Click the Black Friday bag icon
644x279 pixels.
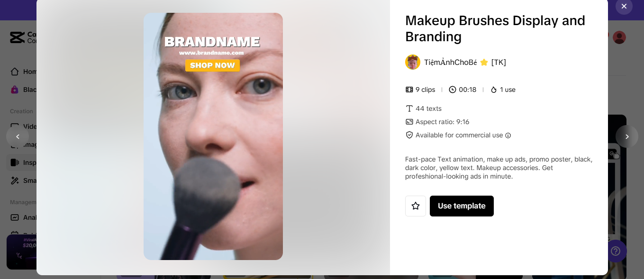point(15,90)
